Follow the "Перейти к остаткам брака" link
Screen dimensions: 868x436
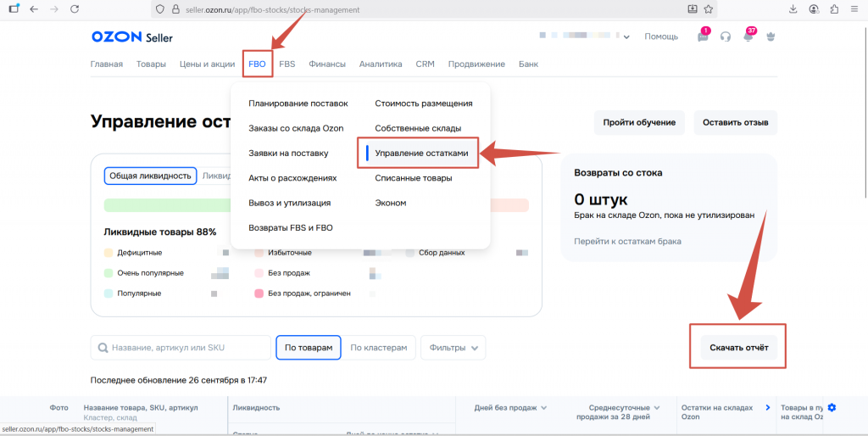627,241
